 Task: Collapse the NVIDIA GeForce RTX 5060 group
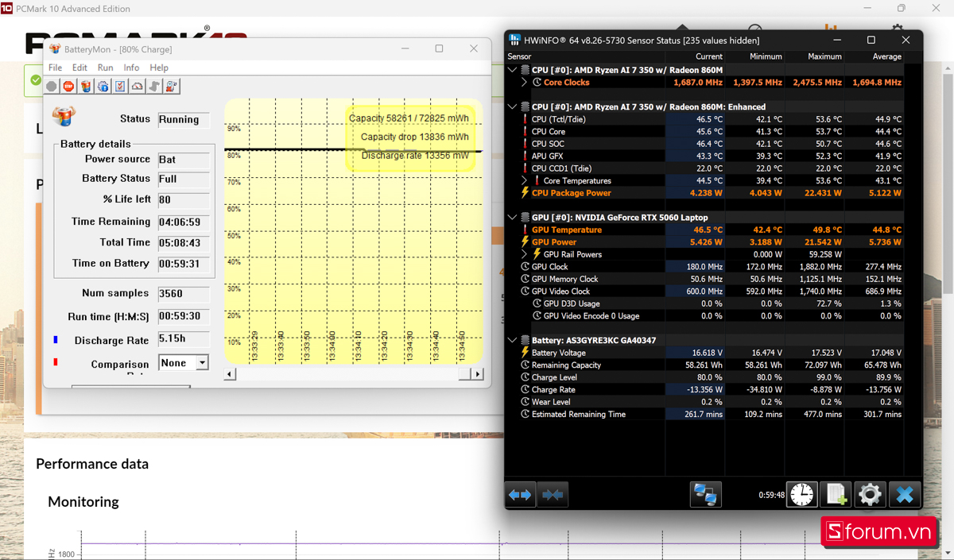pos(513,217)
